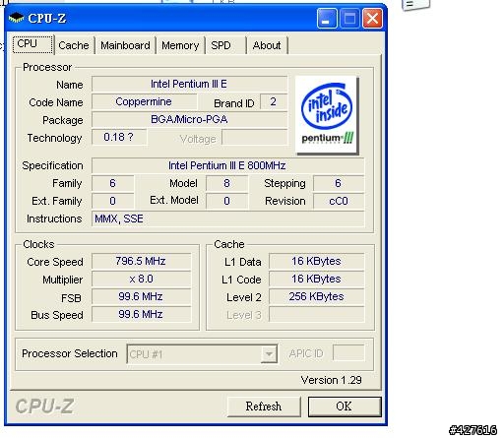This screenshot has width=504, height=438.
Task: Click the CPU-Z chip icon in title bar
Action: (16, 18)
